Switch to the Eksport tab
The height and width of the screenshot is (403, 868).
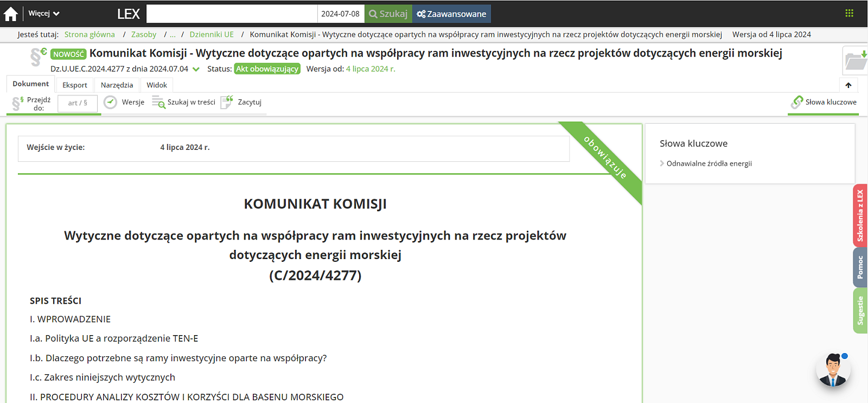74,85
